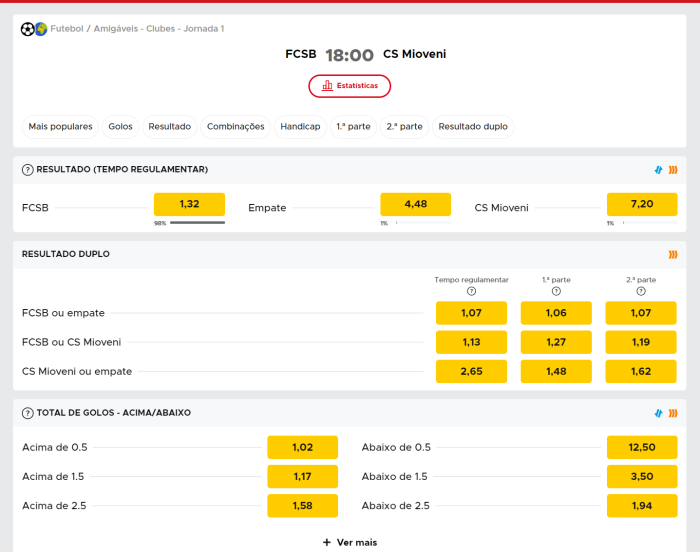The width and height of the screenshot is (700, 552).
Task: Click the 'Abaixo de 0.5' label
Action: tap(396, 447)
